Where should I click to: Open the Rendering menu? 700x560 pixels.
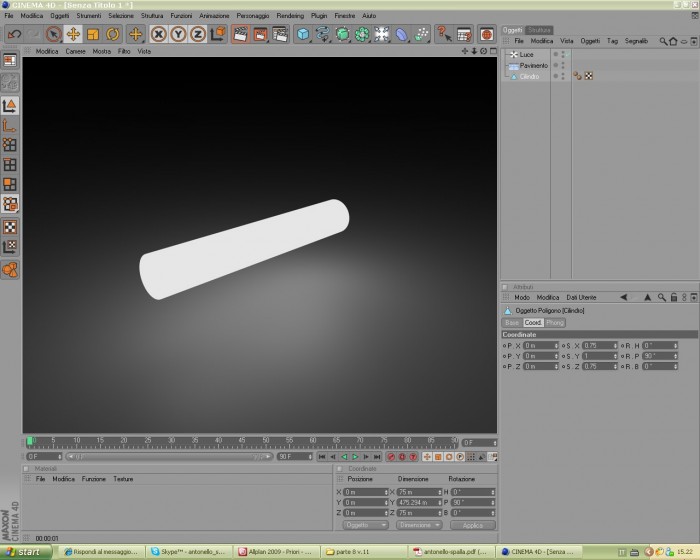click(x=290, y=16)
